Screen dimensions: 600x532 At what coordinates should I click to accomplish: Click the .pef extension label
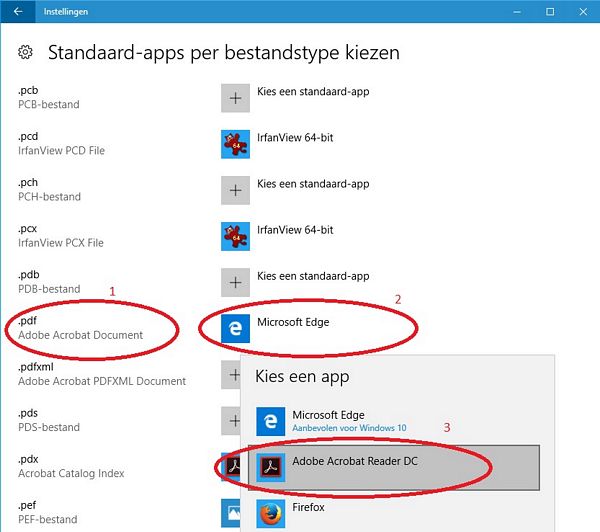[27, 506]
